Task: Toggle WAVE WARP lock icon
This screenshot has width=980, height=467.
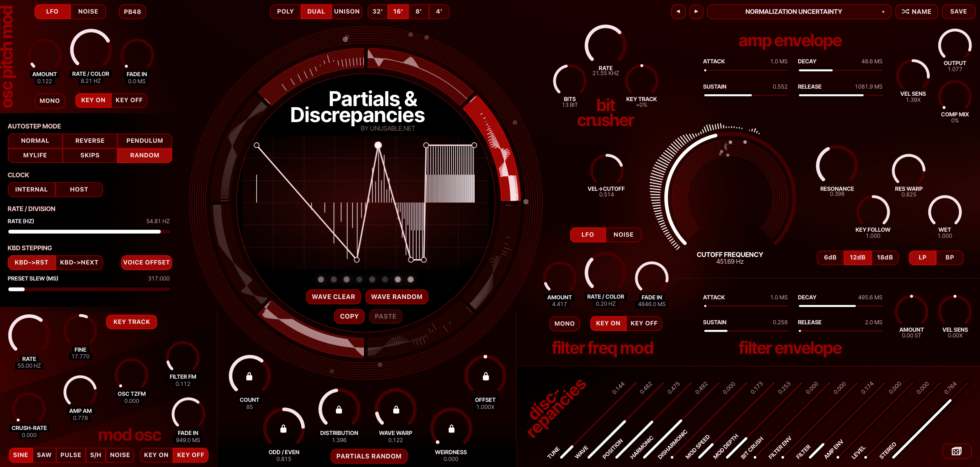Action: point(396,410)
